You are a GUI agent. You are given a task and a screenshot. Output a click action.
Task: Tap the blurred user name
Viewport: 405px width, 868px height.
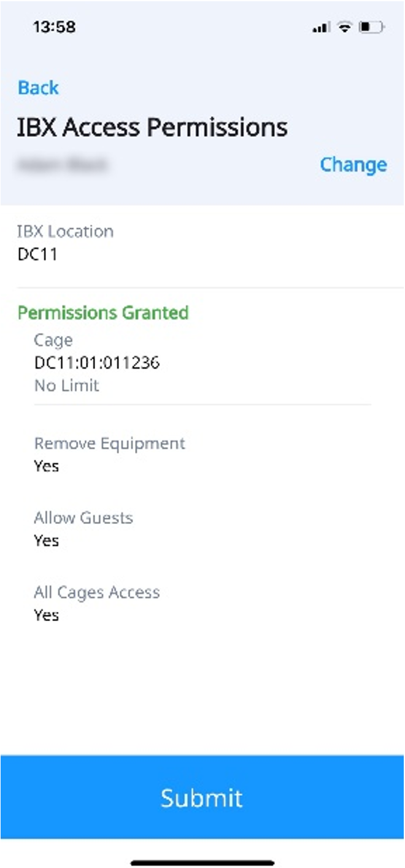click(x=63, y=164)
